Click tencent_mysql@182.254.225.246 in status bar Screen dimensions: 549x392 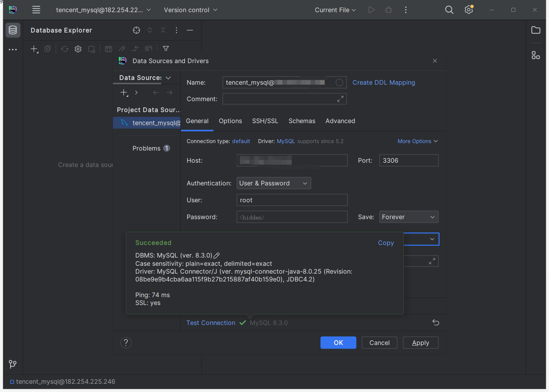click(65, 381)
